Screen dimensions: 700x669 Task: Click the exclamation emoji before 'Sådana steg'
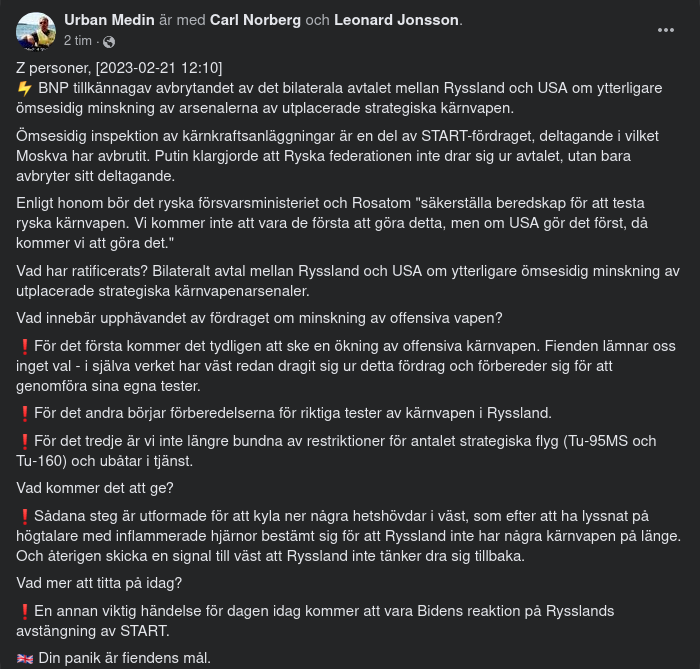tap(25, 516)
